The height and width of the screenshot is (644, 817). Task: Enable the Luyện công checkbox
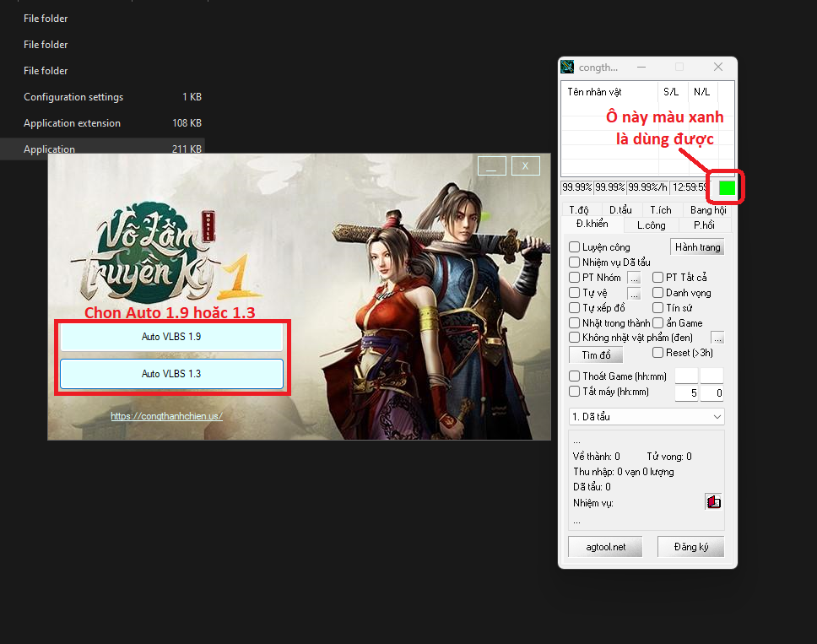coord(575,247)
